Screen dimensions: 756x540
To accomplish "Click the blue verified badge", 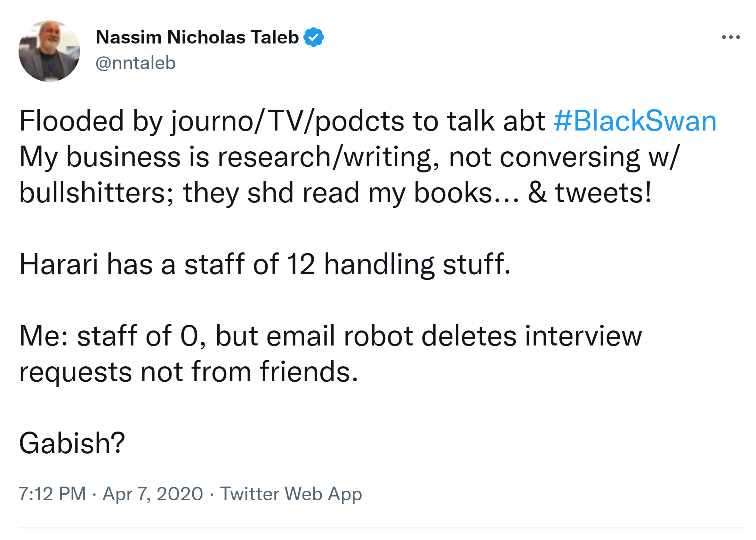I will (x=313, y=37).
